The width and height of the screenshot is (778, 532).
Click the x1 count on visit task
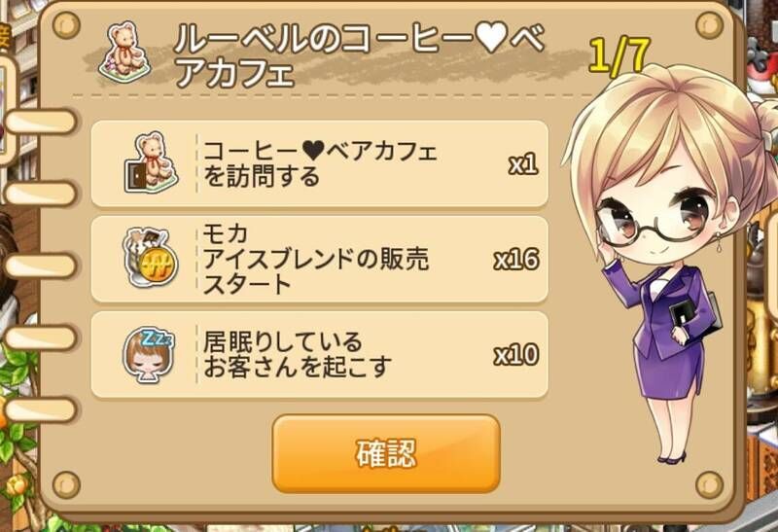(523, 163)
